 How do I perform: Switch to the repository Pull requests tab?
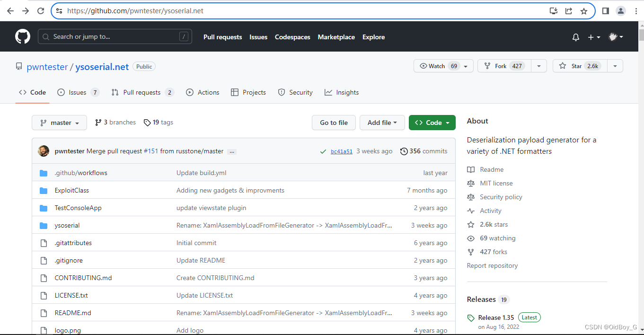pos(142,92)
